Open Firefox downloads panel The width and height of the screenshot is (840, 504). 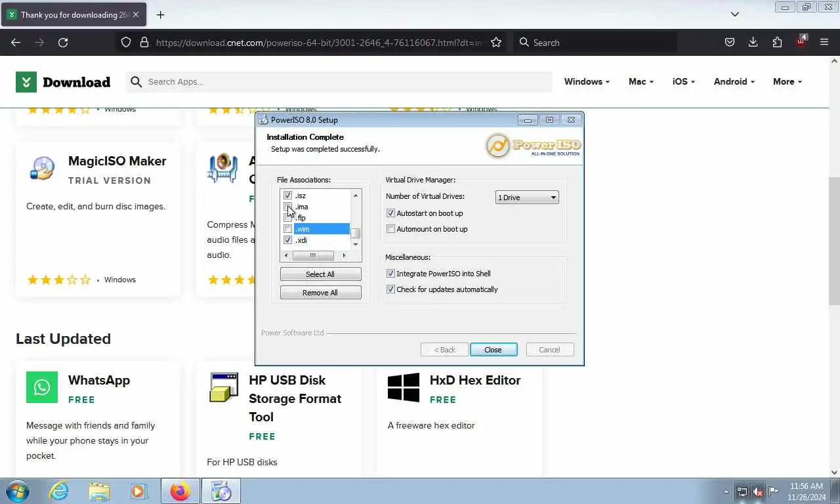point(753,42)
